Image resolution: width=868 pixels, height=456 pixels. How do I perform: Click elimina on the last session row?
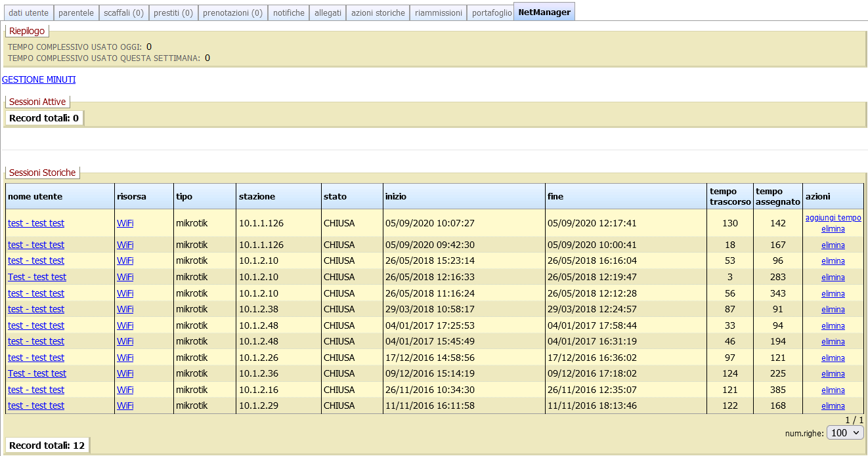pos(833,405)
